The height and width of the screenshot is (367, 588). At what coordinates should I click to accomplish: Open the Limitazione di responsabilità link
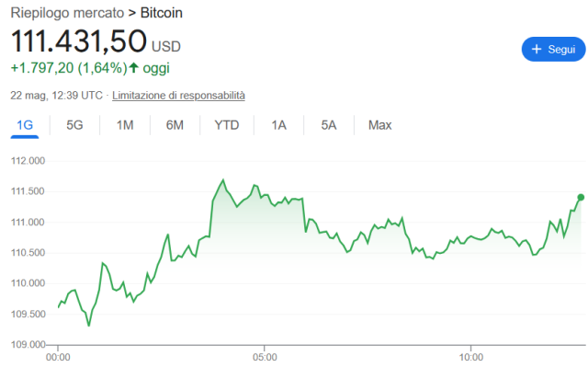178,96
